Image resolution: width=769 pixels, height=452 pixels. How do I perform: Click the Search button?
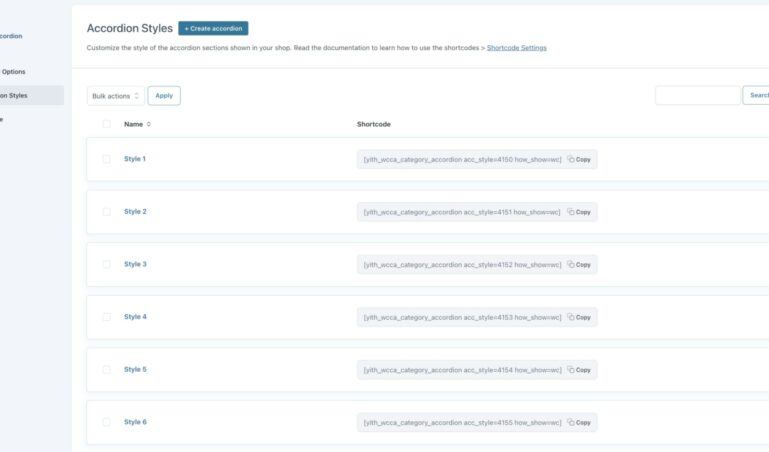(x=757, y=96)
